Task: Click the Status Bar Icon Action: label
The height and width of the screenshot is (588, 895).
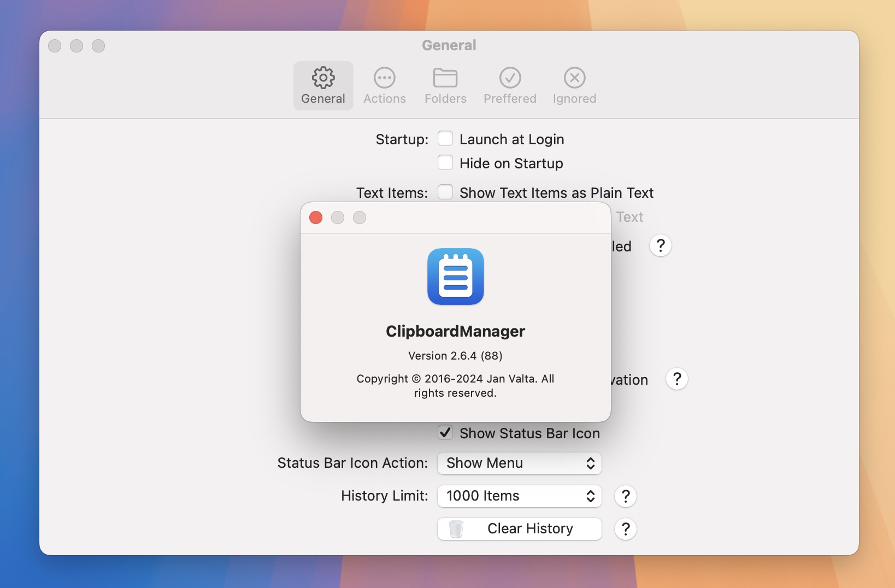Action: pyautogui.click(x=353, y=463)
